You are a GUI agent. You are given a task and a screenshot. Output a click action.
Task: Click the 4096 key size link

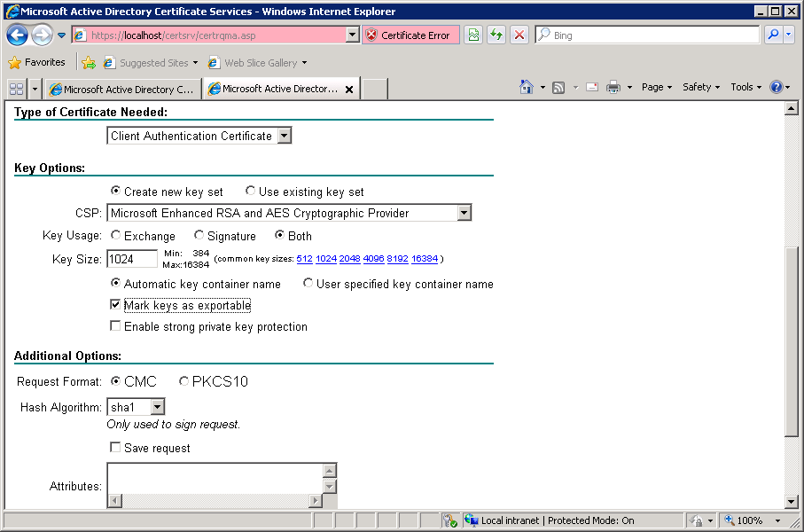click(374, 259)
